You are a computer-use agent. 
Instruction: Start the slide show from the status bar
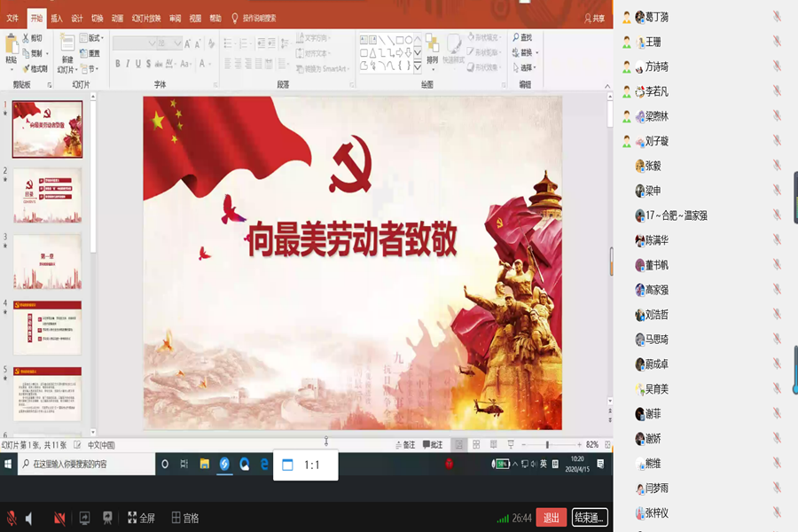(511, 444)
